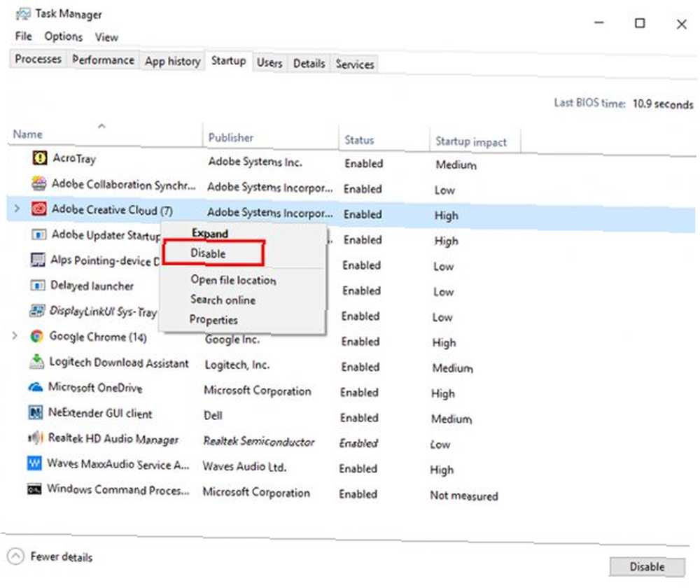This screenshot has width=700, height=588.
Task: Sort by the Status column header
Action: tap(359, 140)
